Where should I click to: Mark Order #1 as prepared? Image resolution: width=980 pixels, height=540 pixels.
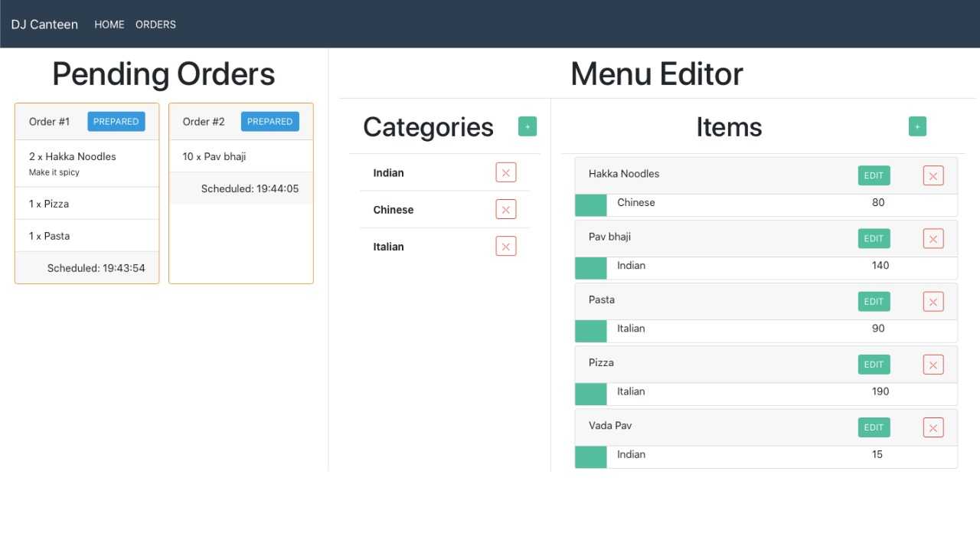116,121
